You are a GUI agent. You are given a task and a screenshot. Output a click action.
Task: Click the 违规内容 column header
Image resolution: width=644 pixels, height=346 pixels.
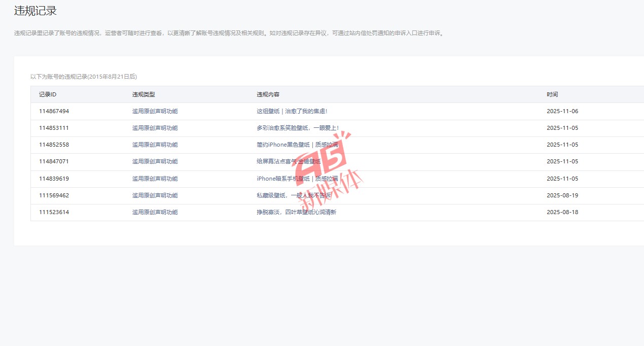point(268,94)
